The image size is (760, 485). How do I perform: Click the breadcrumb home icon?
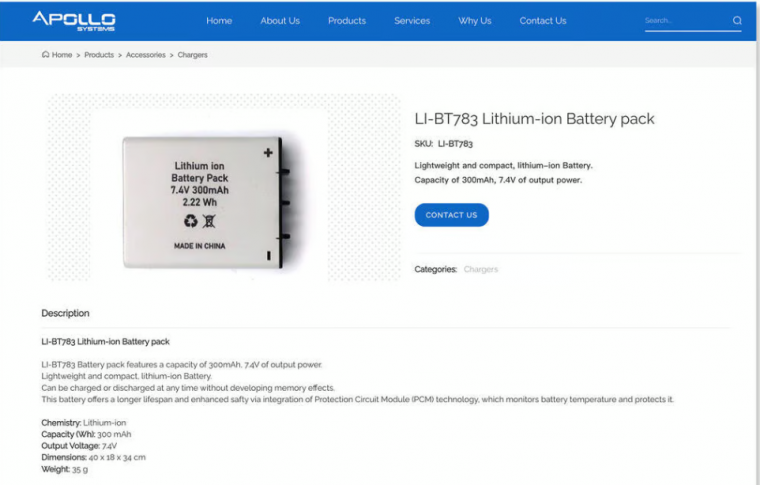click(x=46, y=54)
